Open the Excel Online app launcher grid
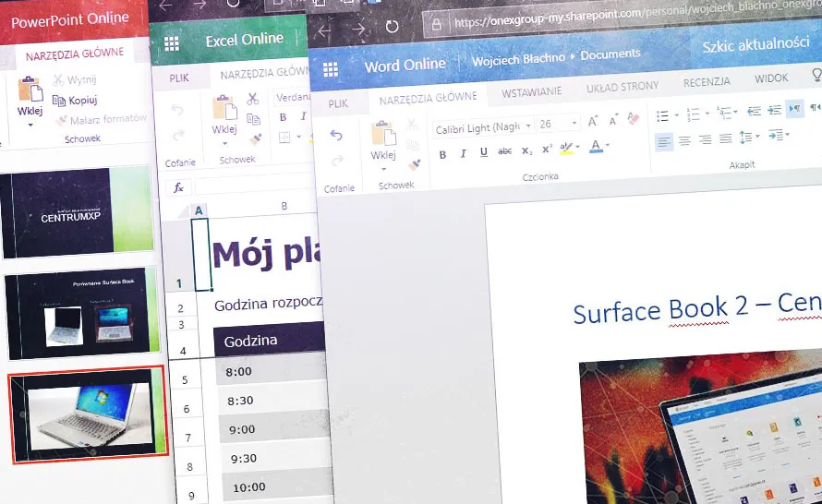This screenshot has width=822, height=504. pos(172,43)
